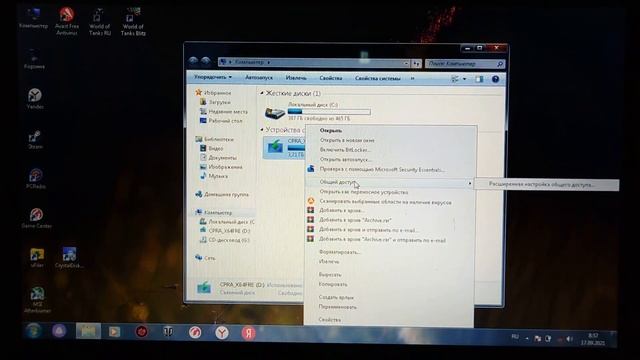This screenshot has height=360, width=640.
Task: Show hidden toolbar commands chevron
Action: point(412,78)
